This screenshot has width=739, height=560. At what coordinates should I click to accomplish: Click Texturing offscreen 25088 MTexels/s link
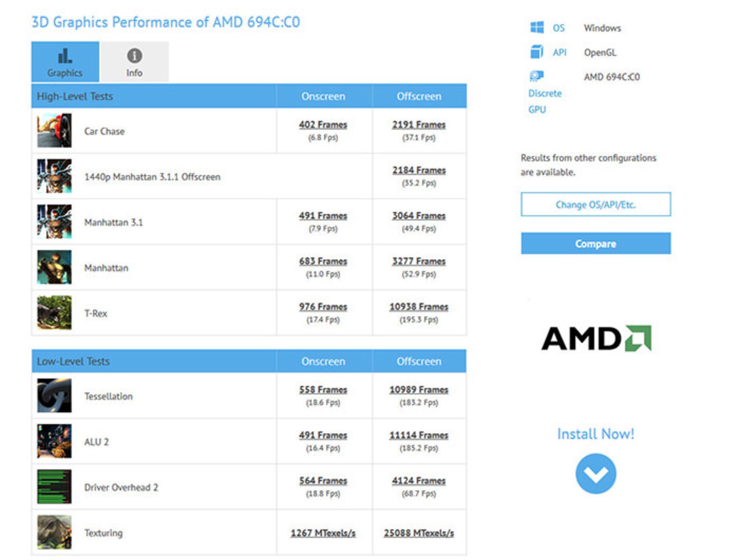419,533
